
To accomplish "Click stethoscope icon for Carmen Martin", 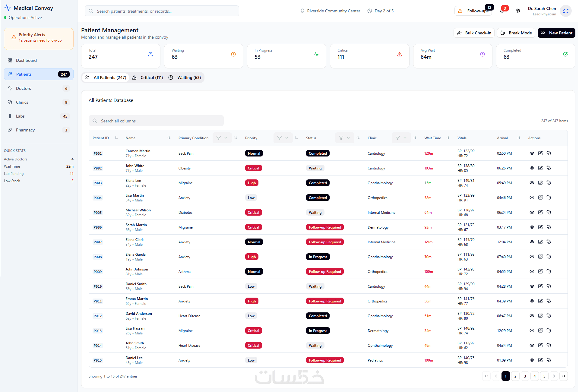I will point(549,153).
